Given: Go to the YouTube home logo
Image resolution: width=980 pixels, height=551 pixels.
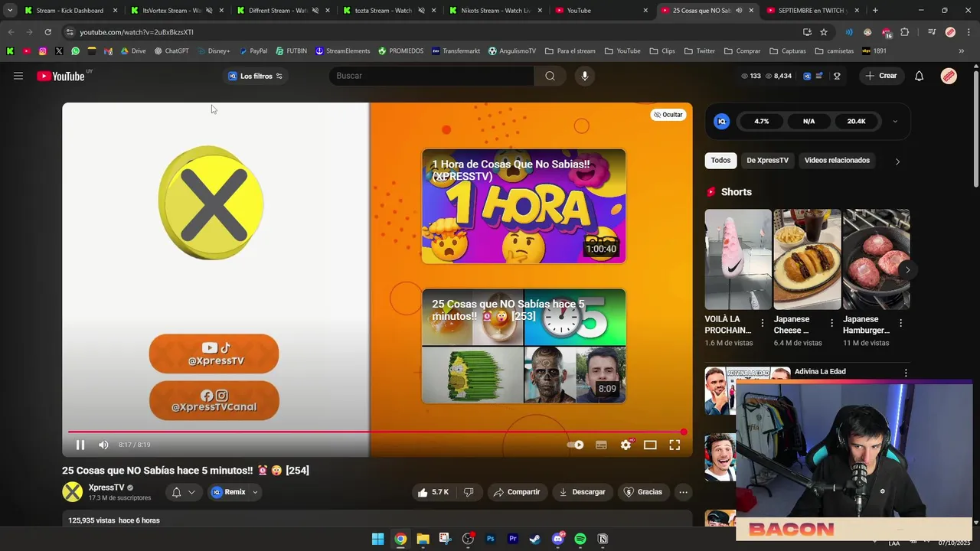Looking at the screenshot, I should coord(61,76).
